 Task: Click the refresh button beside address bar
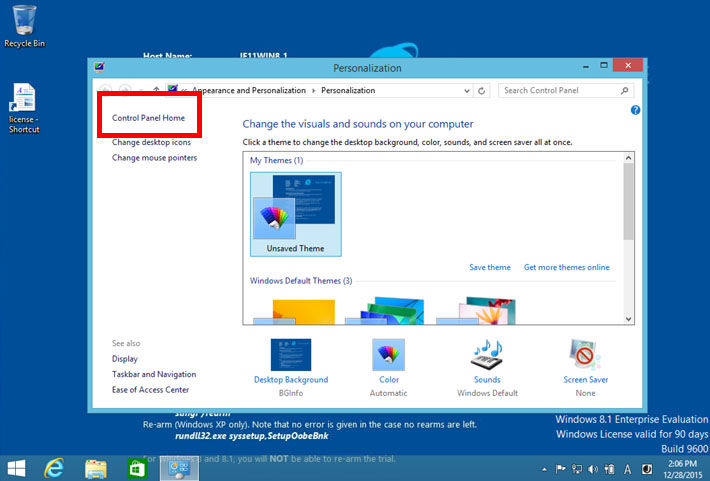coord(482,90)
